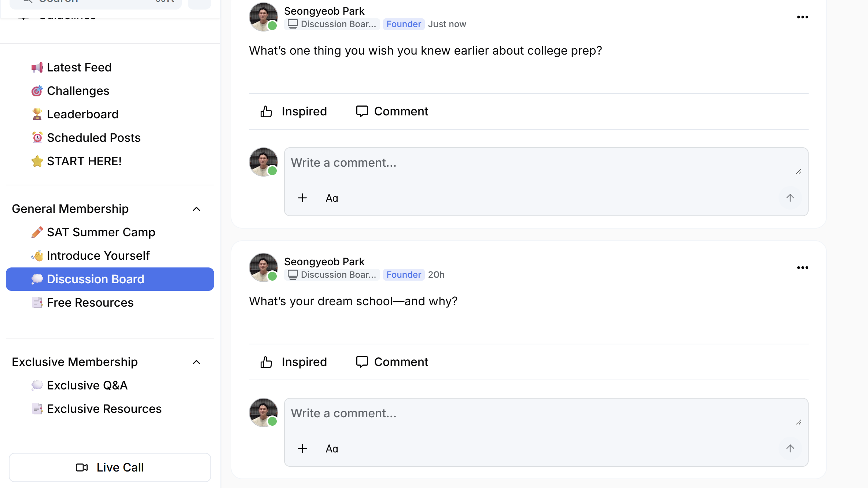Open Seongyeob Park's avatar on first post
868x488 pixels.
point(263,17)
